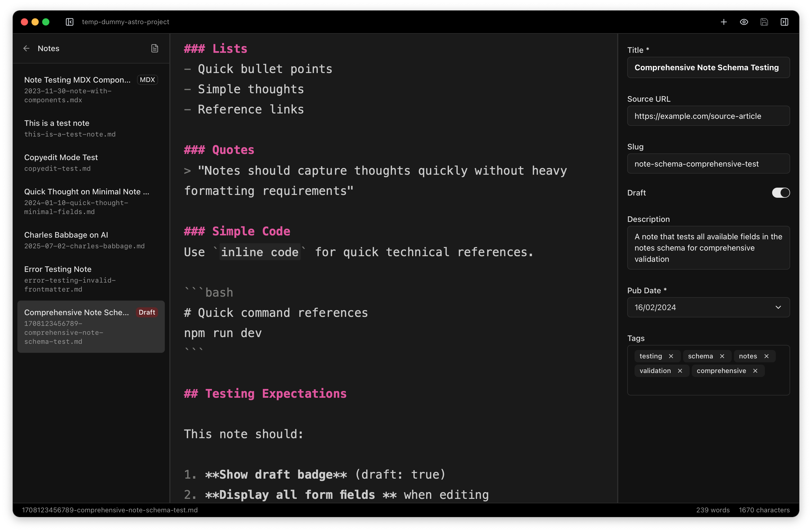Click the ```bash code fence line
Image resolution: width=812 pixels, height=532 pixels.
click(208, 292)
